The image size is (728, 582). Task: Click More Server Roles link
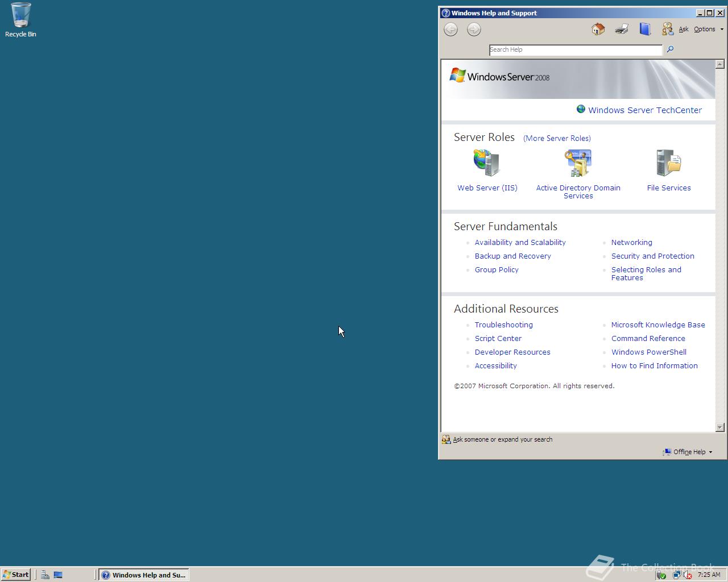[557, 138]
